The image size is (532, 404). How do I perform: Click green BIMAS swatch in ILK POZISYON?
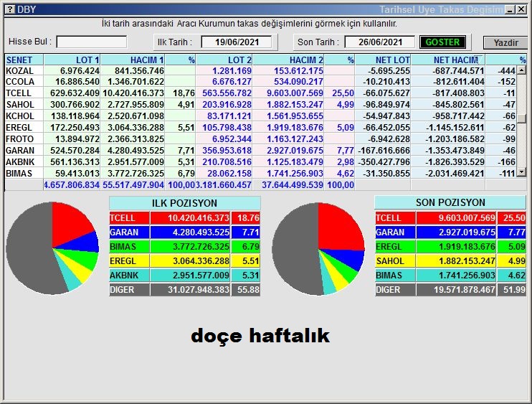129,246
